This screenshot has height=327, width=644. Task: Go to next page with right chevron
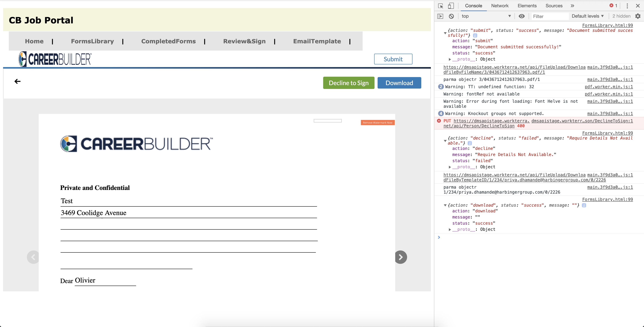401,257
